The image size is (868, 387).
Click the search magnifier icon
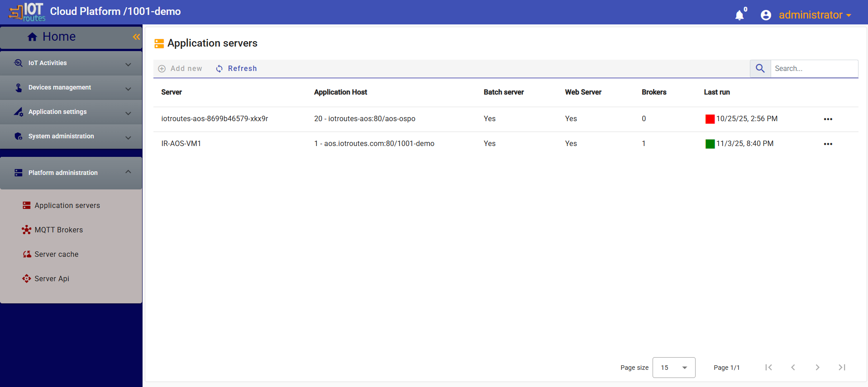(760, 68)
